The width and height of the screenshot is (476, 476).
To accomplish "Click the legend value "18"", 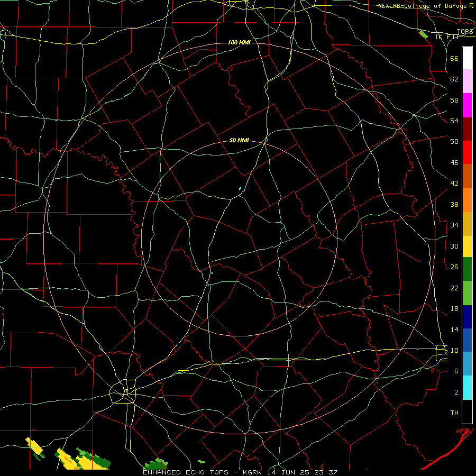I will pyautogui.click(x=454, y=309).
